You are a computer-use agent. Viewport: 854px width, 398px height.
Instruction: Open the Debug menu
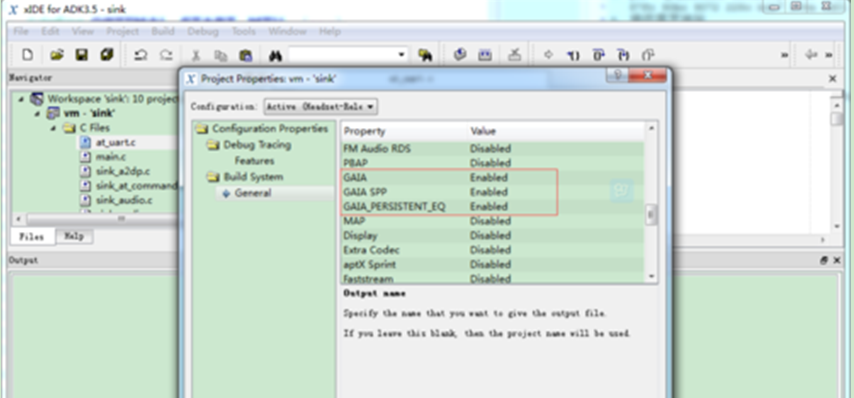click(203, 31)
